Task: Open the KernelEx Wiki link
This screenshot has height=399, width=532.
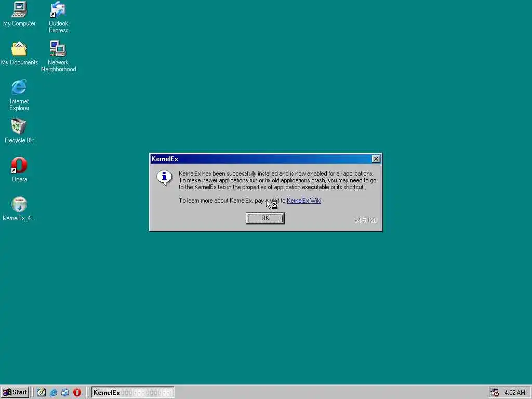Action: [x=304, y=201]
